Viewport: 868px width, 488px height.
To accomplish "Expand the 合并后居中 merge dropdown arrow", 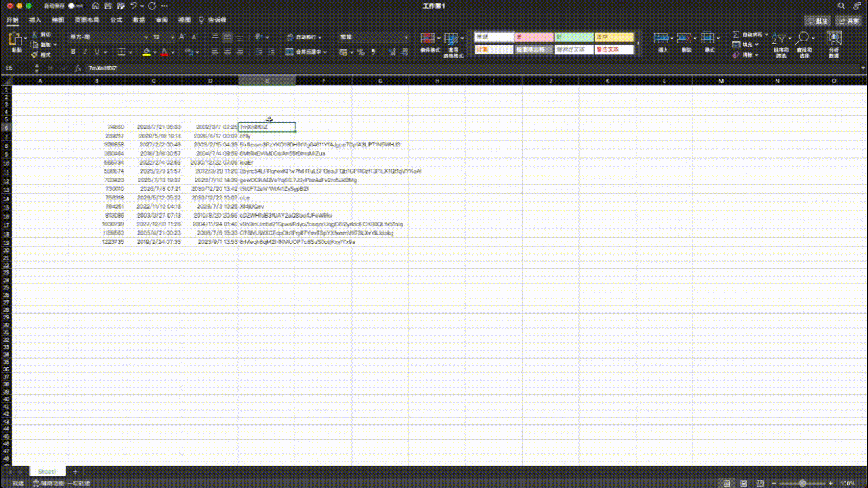I will point(325,52).
